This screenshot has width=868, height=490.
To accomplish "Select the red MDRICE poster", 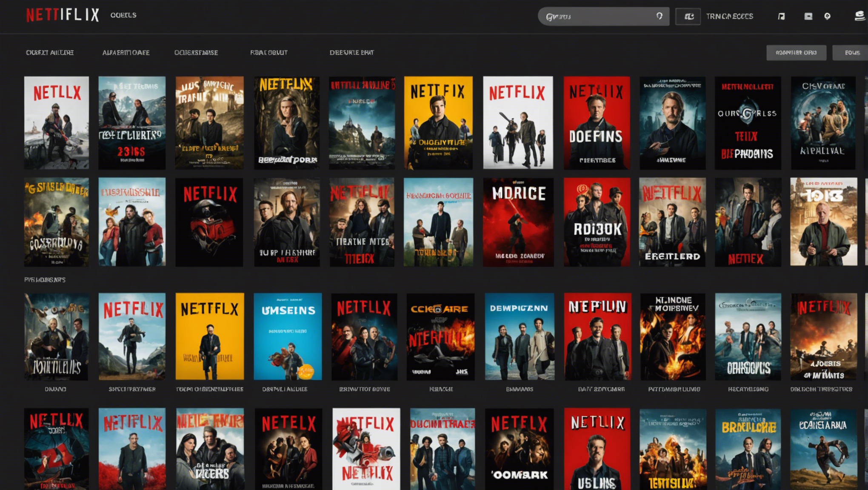I will [x=518, y=222].
